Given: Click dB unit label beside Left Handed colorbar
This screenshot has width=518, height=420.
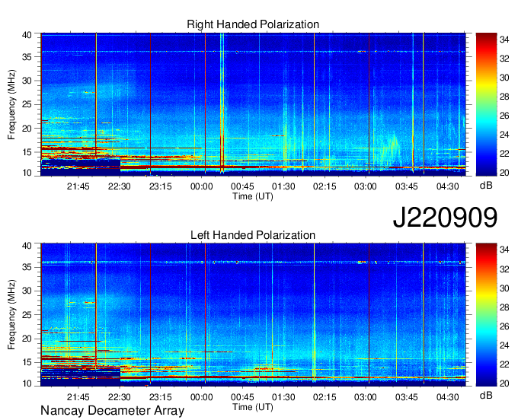Looking at the screenshot, I should click(x=486, y=395).
